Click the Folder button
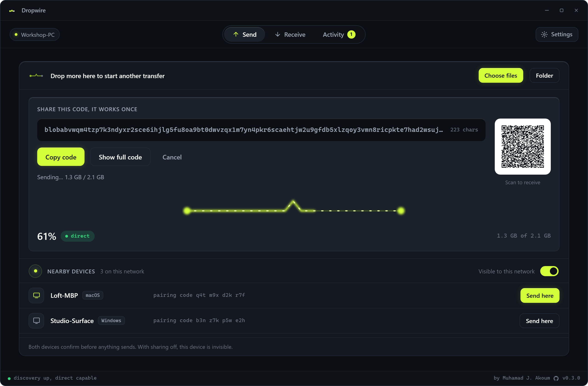The width and height of the screenshot is (588, 386). pos(544,76)
